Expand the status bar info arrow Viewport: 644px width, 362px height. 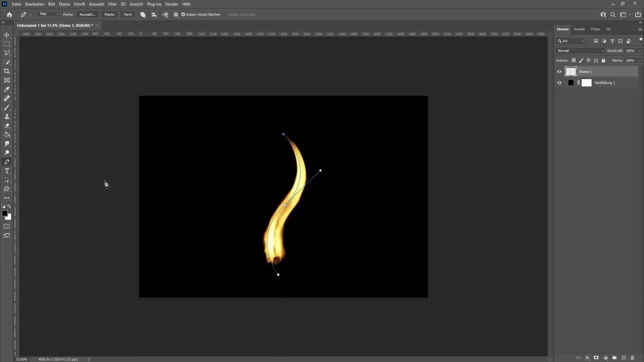[89, 359]
